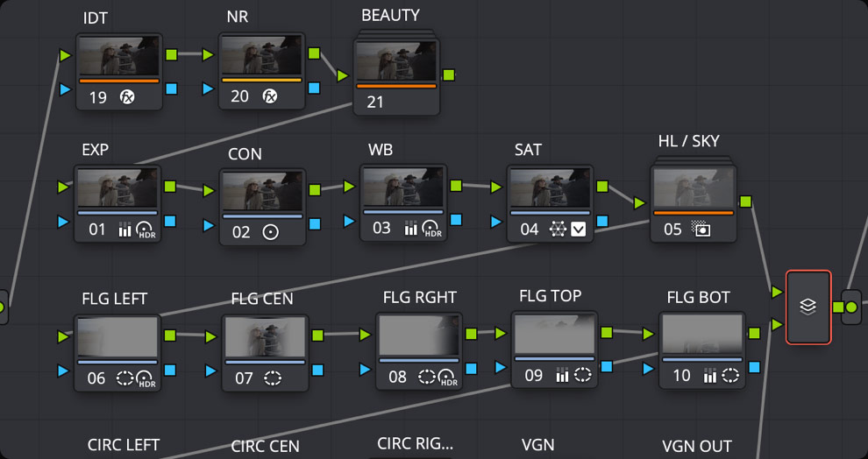Click the FX icon on NR node 20
This screenshot has width=868, height=459.
tap(270, 96)
